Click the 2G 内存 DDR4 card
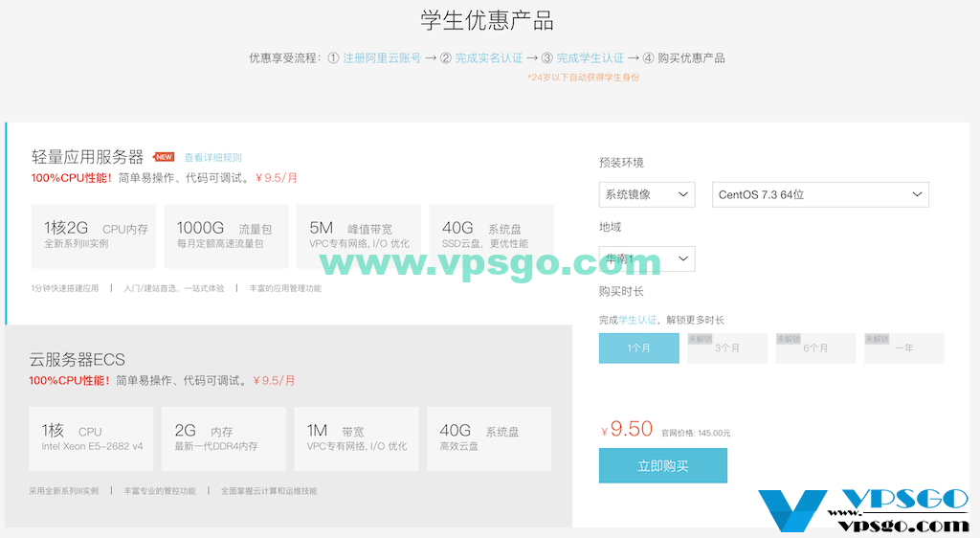980x538 pixels. click(x=224, y=438)
